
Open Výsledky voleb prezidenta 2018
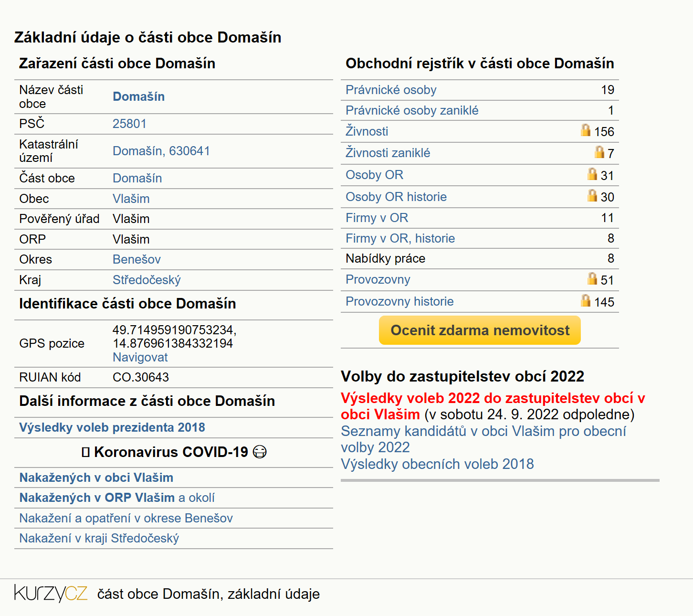tap(112, 427)
